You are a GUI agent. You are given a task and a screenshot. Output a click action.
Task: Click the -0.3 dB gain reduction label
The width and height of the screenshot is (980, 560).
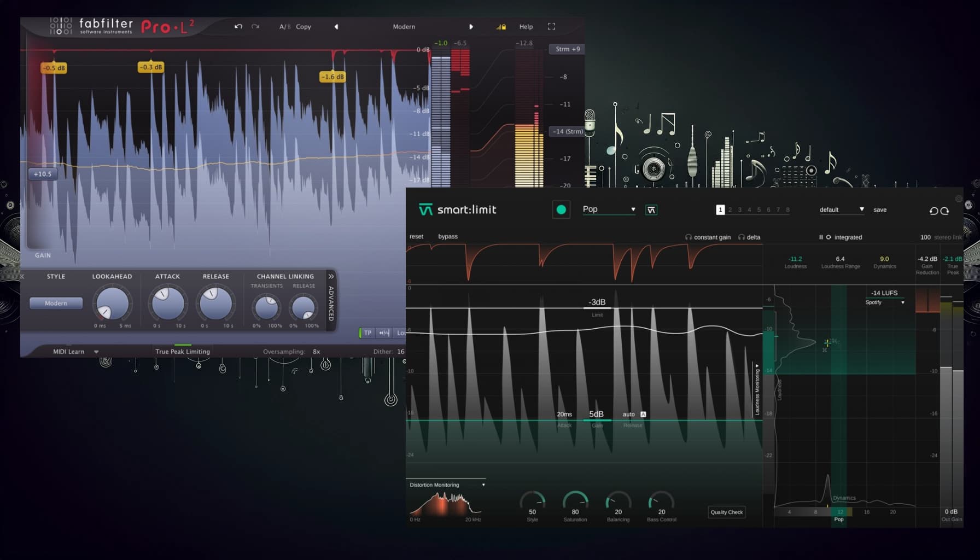click(150, 67)
